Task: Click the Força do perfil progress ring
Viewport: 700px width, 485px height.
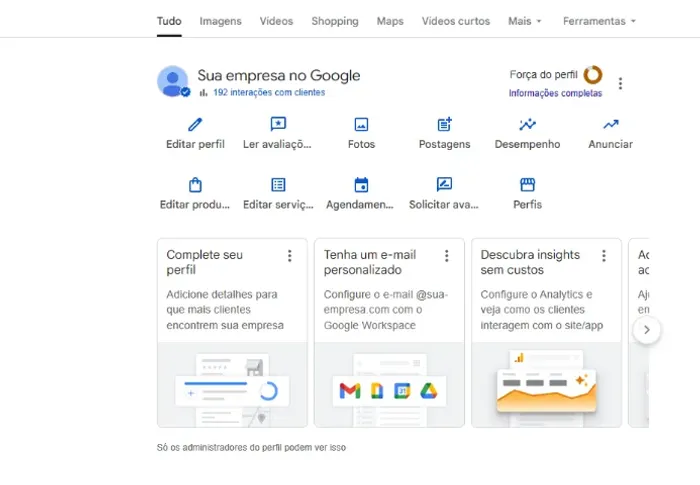Action: 593,75
